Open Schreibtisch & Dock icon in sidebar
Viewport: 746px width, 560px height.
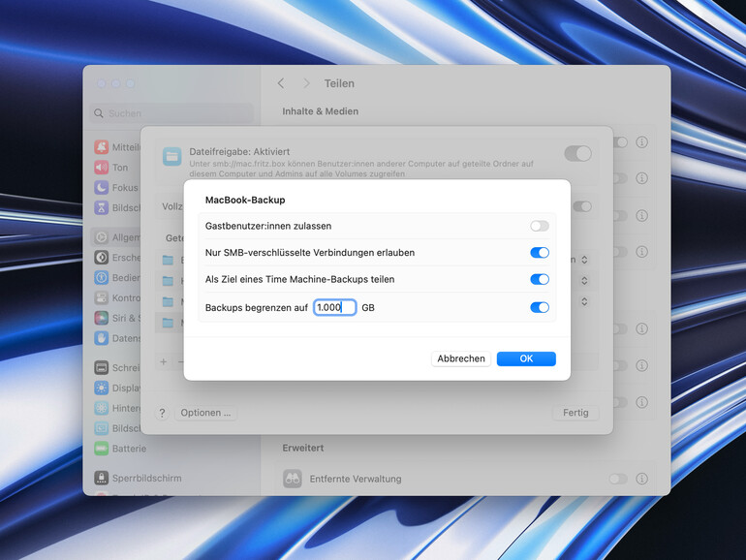point(101,368)
